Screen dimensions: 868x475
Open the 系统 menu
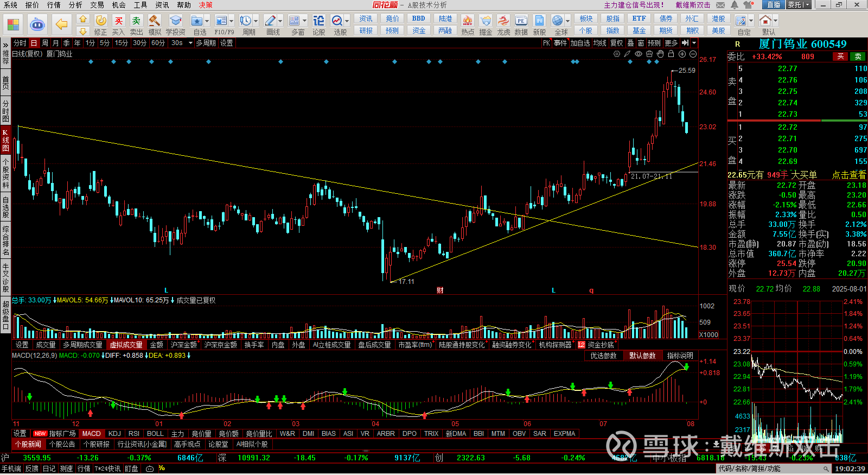tap(10, 5)
